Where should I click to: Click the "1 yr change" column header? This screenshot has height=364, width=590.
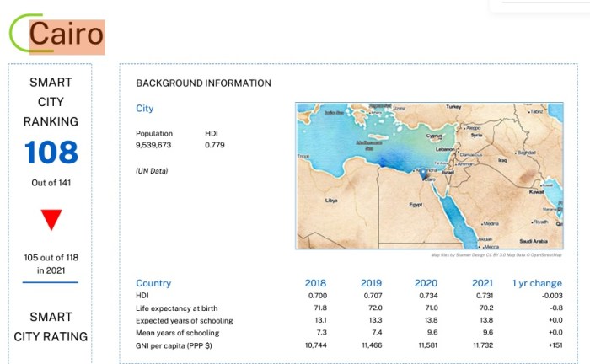point(538,283)
